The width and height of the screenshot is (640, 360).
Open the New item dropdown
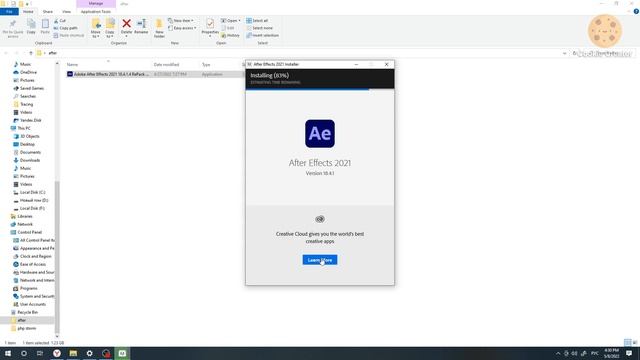[x=181, y=20]
